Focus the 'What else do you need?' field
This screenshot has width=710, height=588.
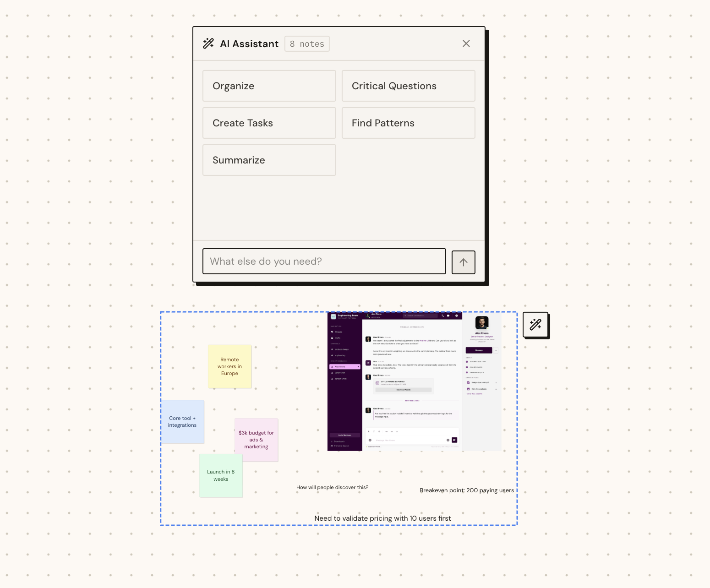point(324,261)
